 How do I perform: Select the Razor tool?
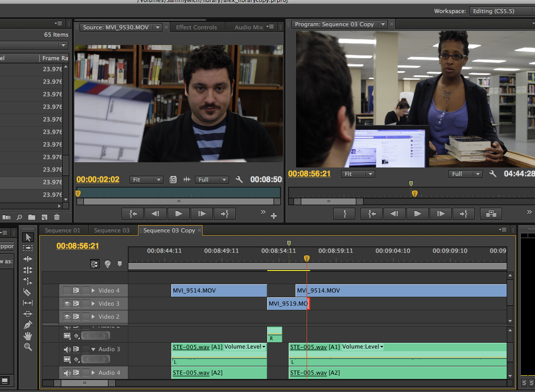(x=27, y=292)
